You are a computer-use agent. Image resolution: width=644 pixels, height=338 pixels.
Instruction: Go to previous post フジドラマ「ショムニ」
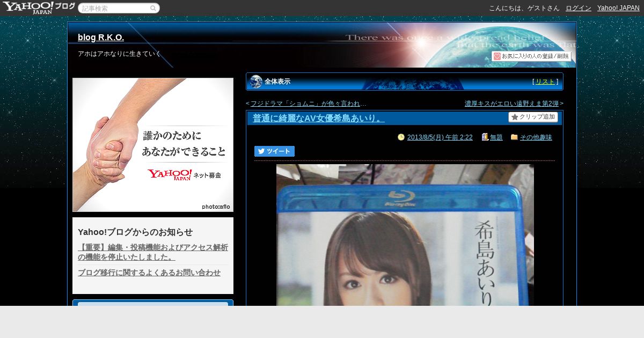[308, 104]
